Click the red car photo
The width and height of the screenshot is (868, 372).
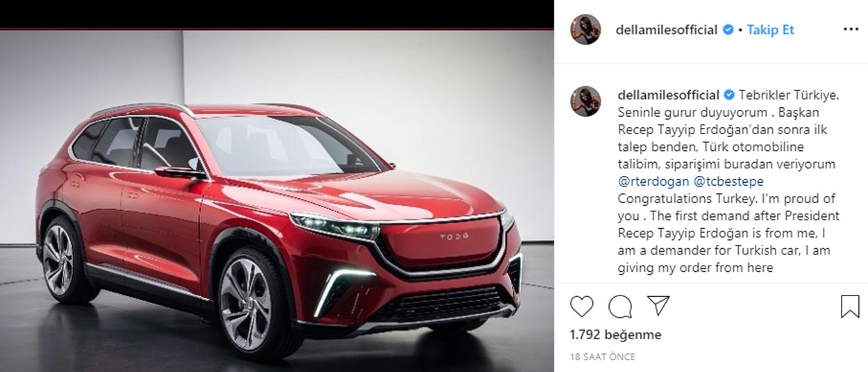(277, 200)
